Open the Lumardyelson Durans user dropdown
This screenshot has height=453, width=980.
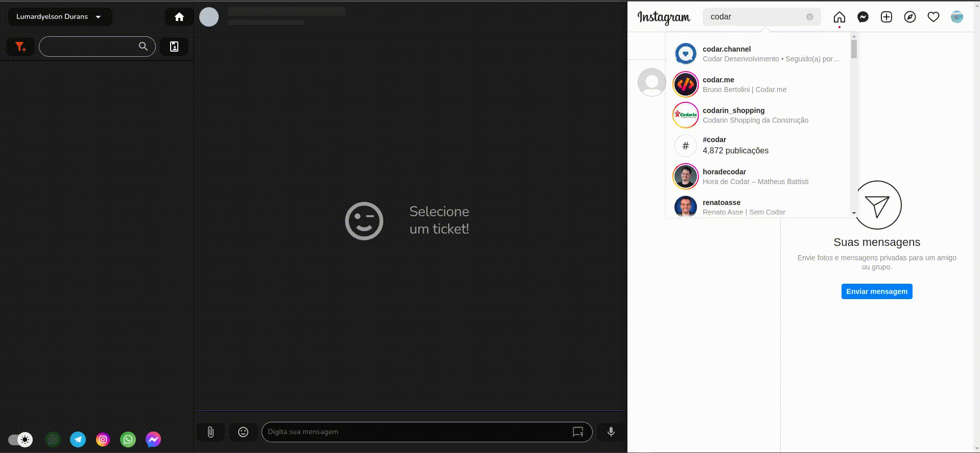point(60,17)
